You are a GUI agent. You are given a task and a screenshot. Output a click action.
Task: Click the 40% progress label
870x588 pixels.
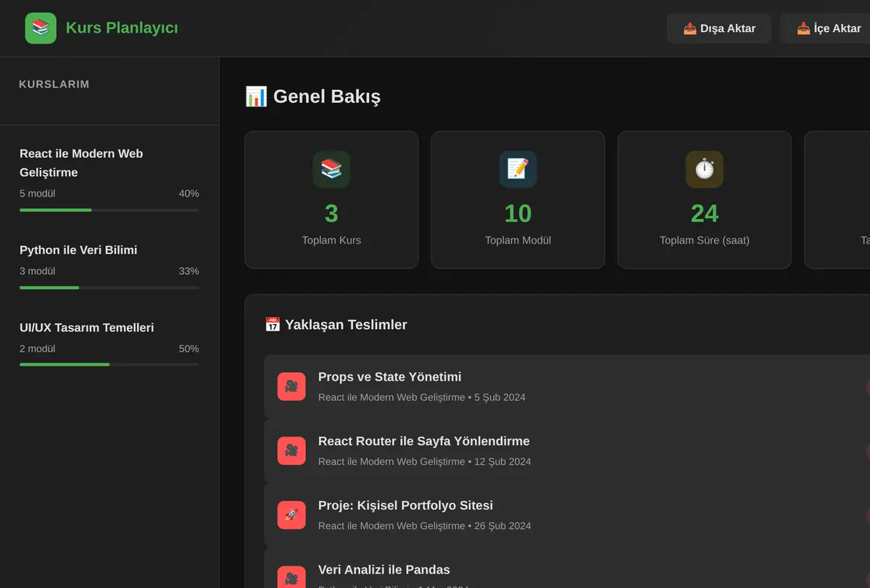189,194
